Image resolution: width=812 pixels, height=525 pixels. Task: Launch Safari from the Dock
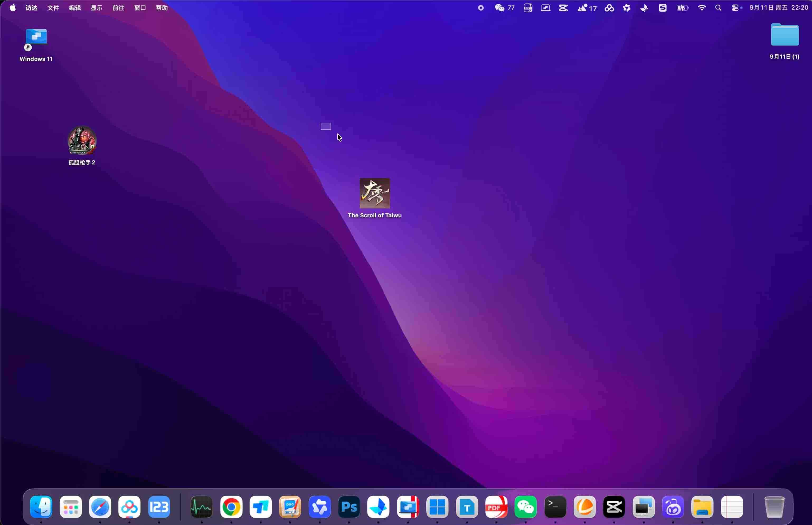click(100, 507)
